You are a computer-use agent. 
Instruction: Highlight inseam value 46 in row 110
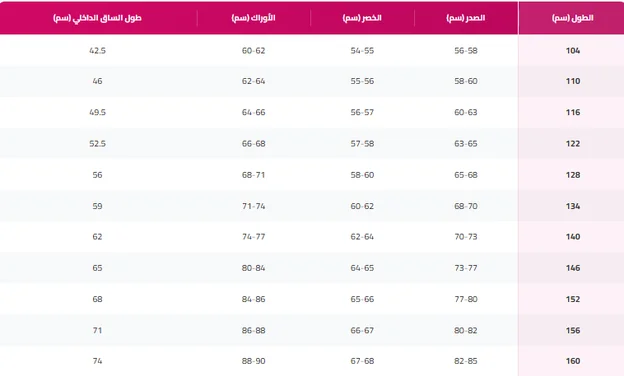[x=98, y=81]
